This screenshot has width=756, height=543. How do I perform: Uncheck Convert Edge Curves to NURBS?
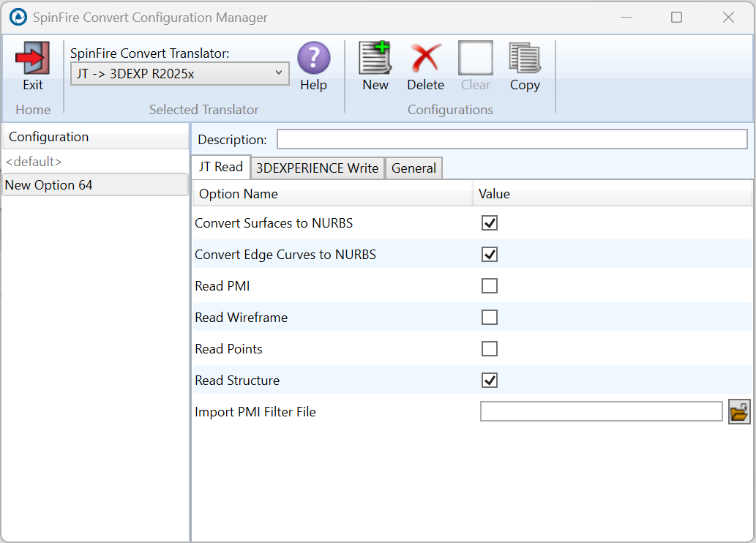(490, 254)
